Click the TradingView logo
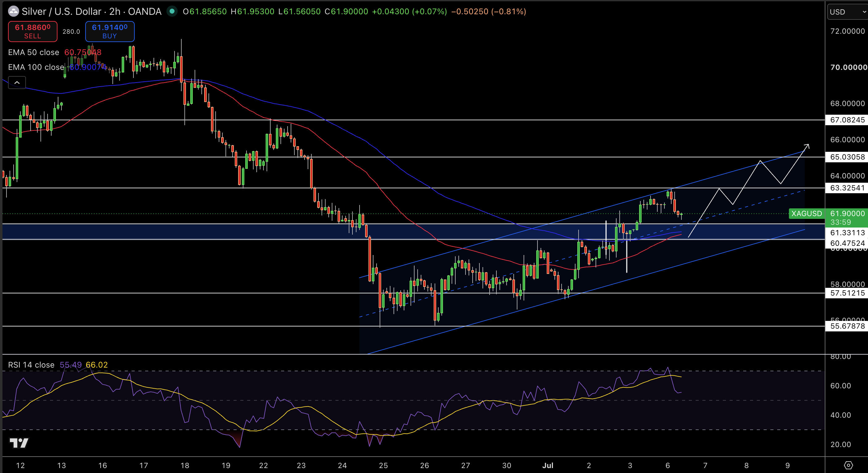The width and height of the screenshot is (868, 473). point(19,443)
